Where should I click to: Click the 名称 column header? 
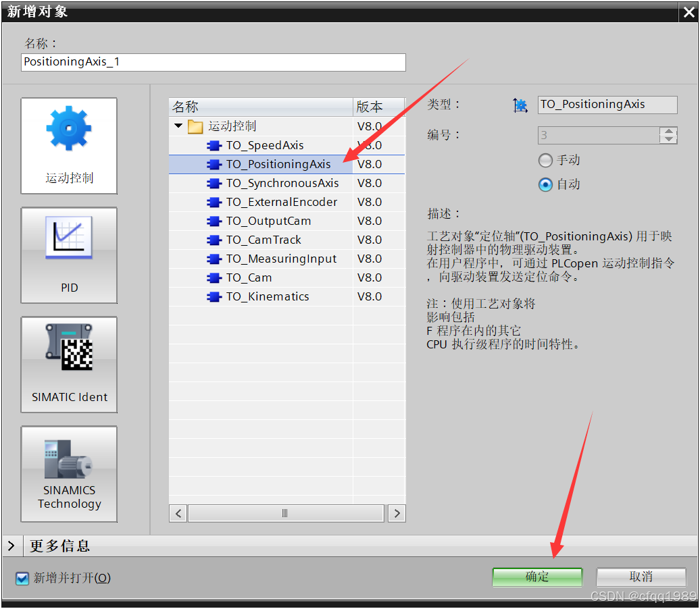click(261, 107)
